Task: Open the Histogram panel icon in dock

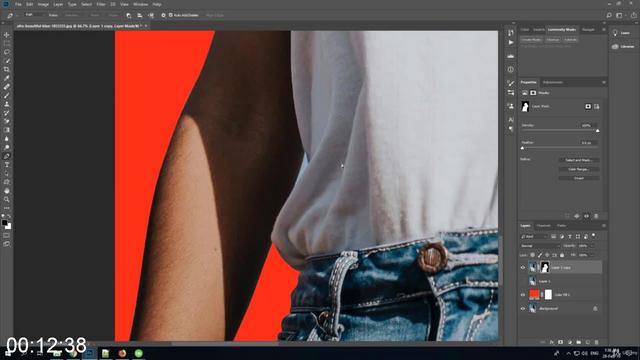Action: point(511,56)
